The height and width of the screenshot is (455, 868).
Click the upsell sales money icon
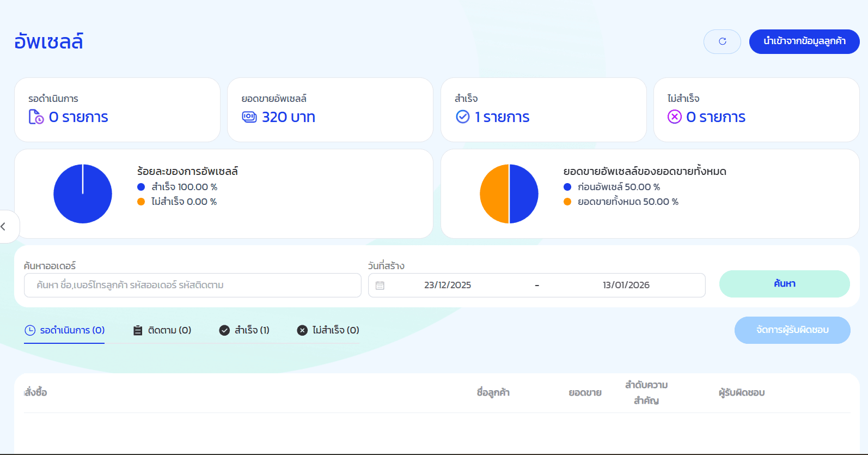249,117
